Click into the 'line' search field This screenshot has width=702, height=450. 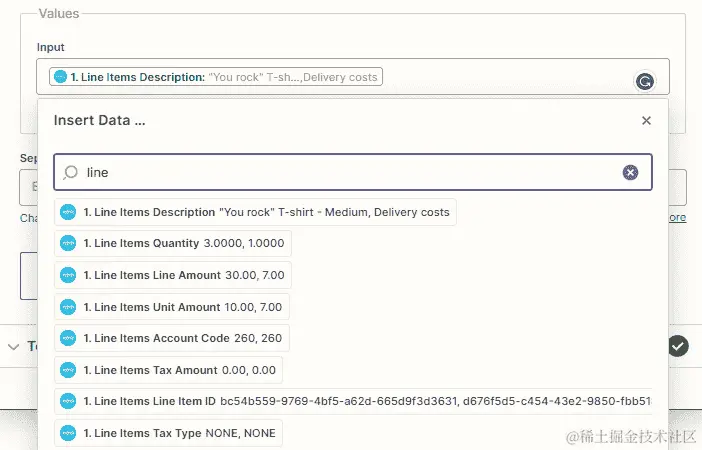point(353,172)
